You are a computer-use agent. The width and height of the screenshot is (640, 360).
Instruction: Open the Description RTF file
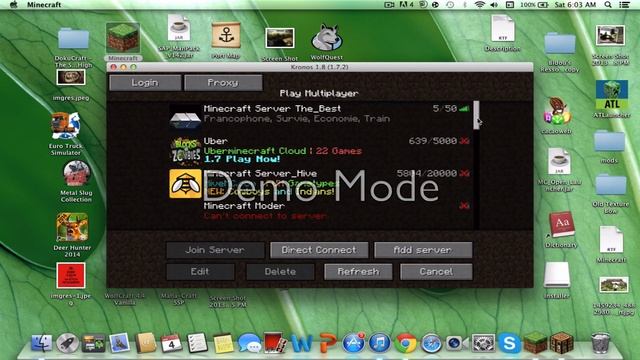503,29
